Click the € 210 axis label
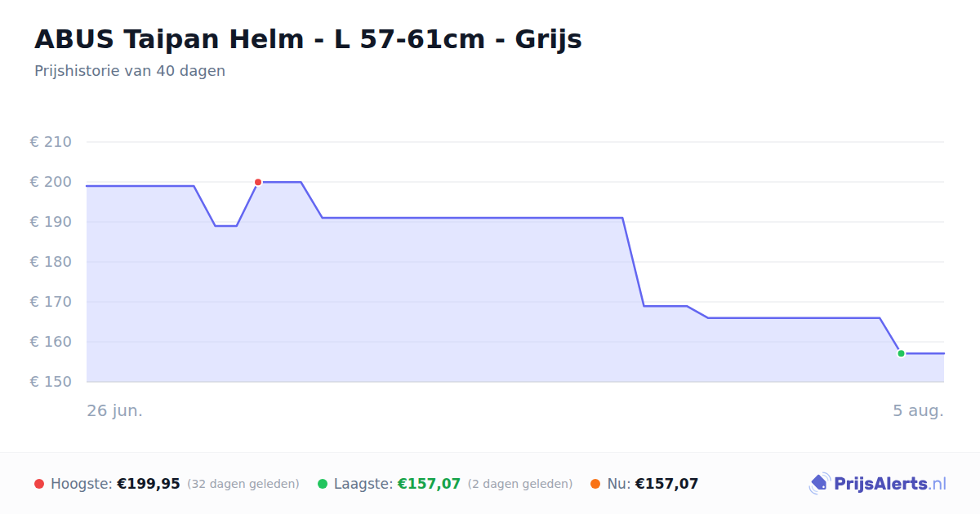 click(51, 142)
